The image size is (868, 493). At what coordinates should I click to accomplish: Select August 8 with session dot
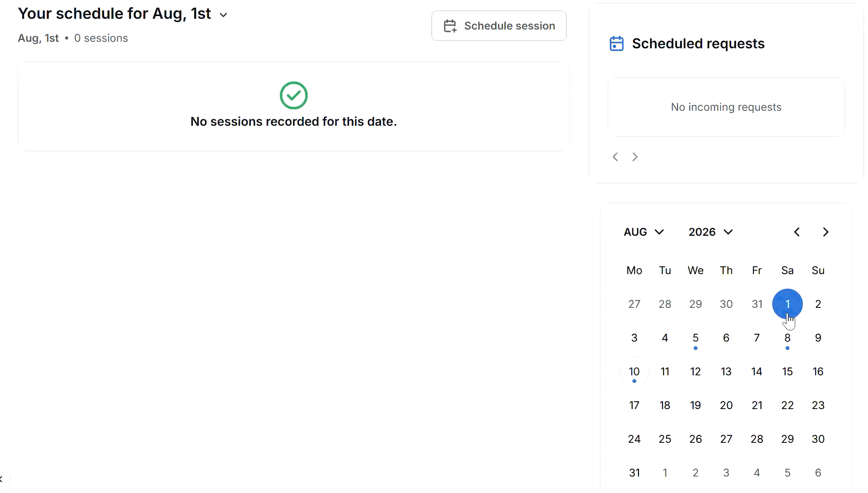pyautogui.click(x=788, y=338)
